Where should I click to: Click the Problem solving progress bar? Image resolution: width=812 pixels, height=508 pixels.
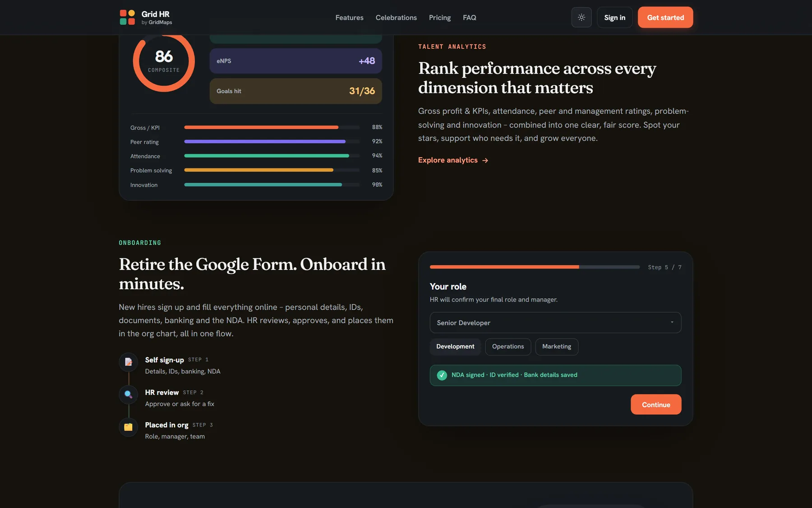272,170
